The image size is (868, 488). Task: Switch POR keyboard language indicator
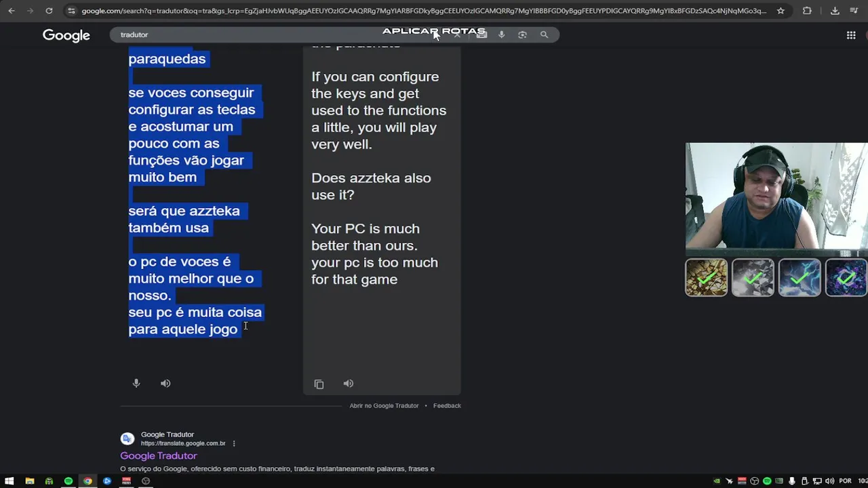[x=845, y=481]
